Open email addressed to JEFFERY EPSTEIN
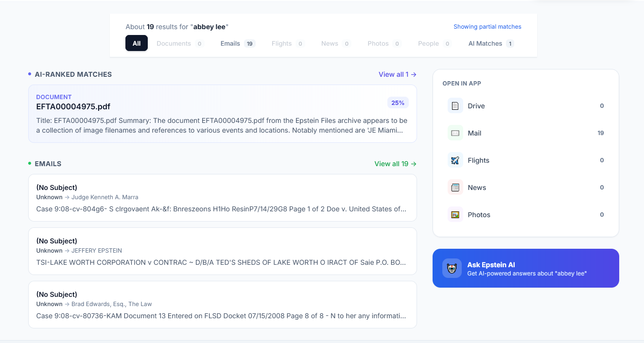 pyautogui.click(x=222, y=251)
